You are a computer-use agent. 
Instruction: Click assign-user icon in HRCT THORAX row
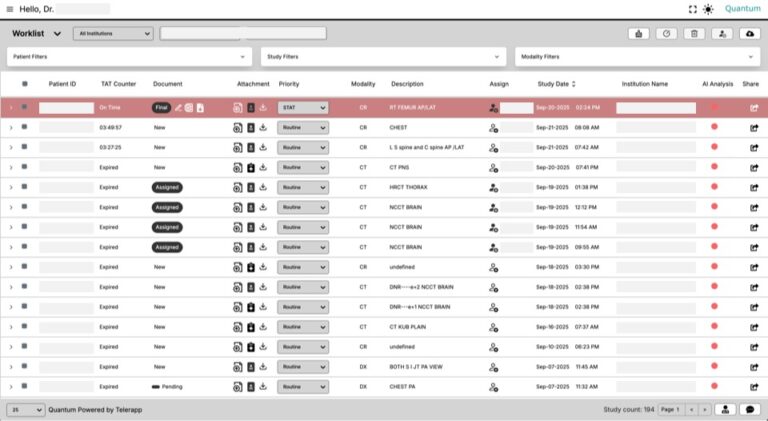coord(493,188)
